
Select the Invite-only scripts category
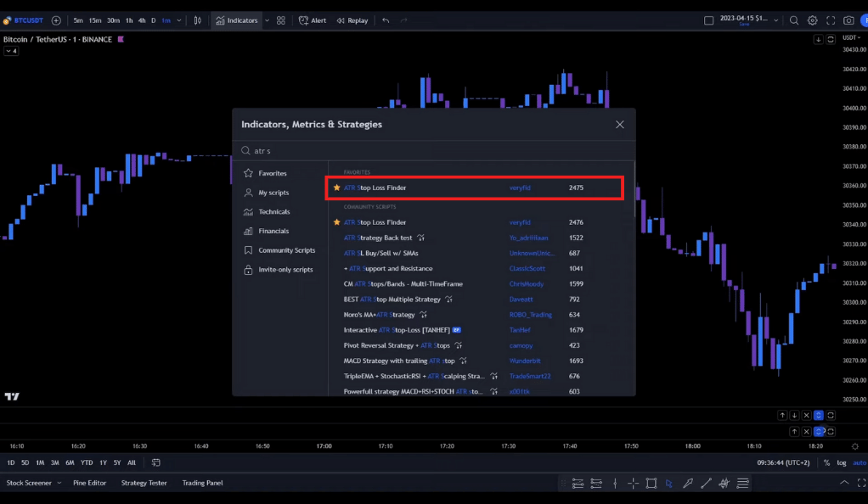[x=285, y=270]
